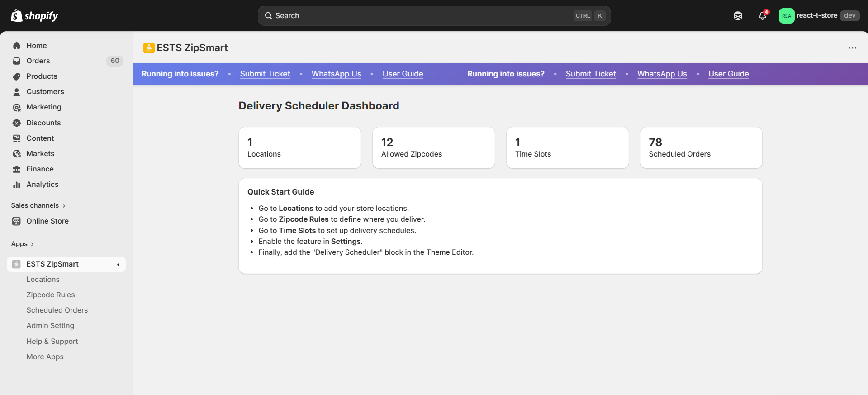
Task: Click the Products tag icon
Action: pos(17,76)
